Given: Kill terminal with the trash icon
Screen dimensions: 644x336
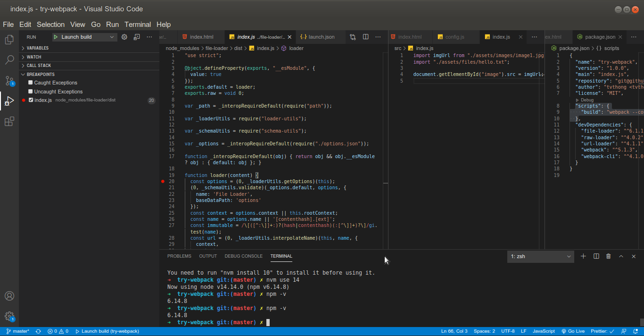Looking at the screenshot, I should tap(608, 256).
